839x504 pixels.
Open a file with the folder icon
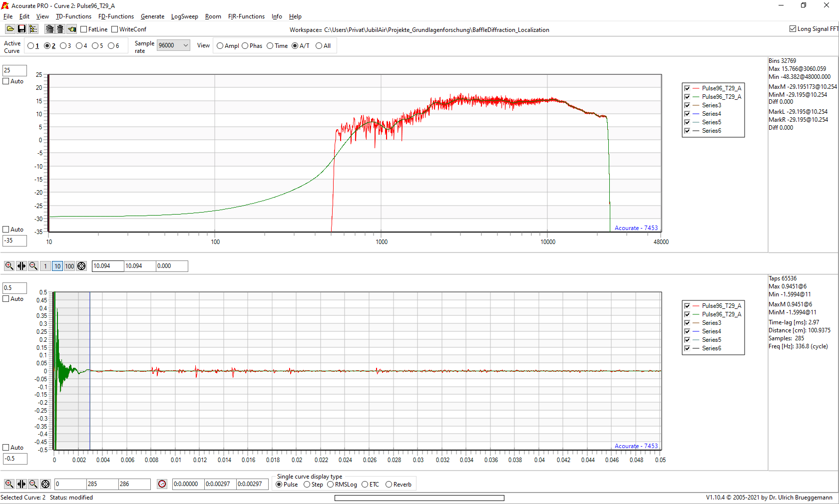click(10, 29)
